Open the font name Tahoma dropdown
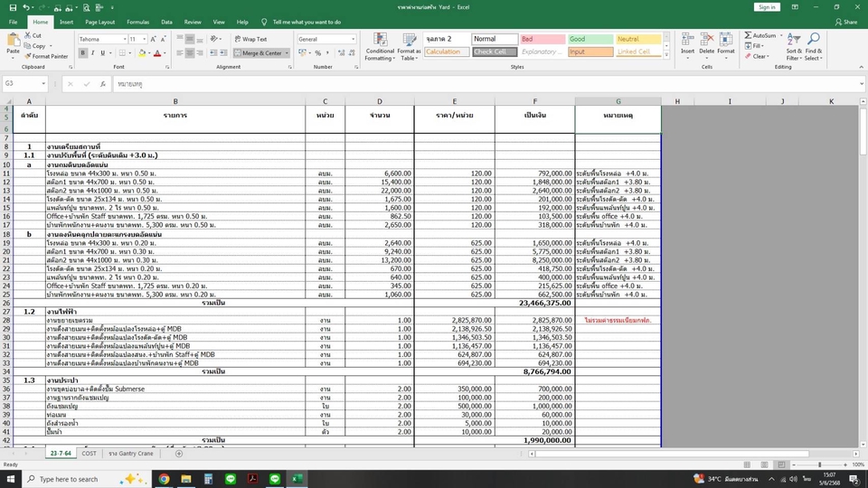Image resolution: width=868 pixels, height=488 pixels. point(125,39)
